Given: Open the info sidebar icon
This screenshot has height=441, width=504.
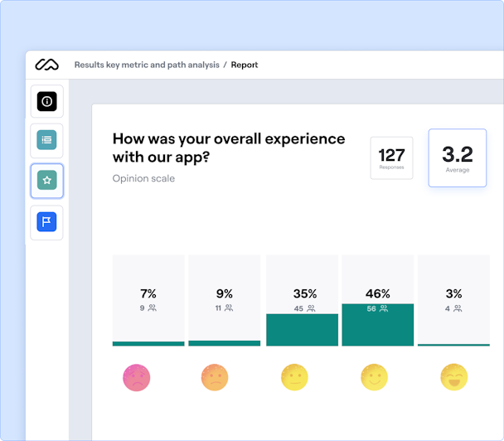Looking at the screenshot, I should 47,101.
